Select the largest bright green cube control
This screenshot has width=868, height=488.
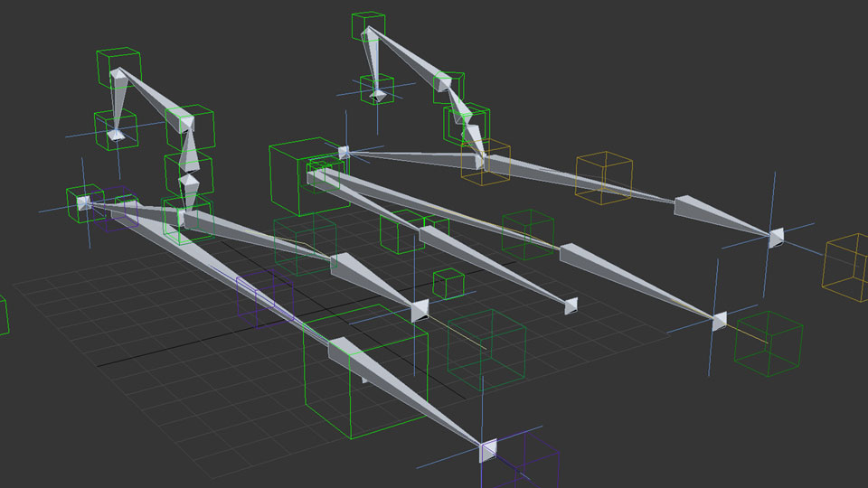pos(364,373)
